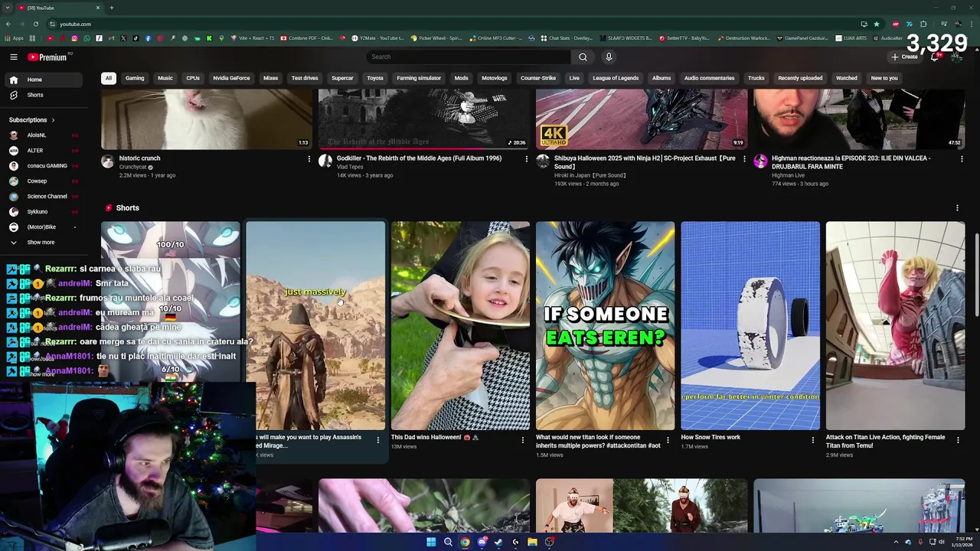Click Highman Live channel avatar
The image size is (980, 551).
(x=760, y=161)
